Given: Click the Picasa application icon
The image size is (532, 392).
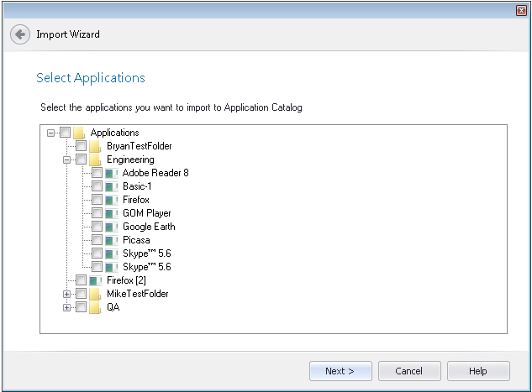Looking at the screenshot, I should (111, 240).
